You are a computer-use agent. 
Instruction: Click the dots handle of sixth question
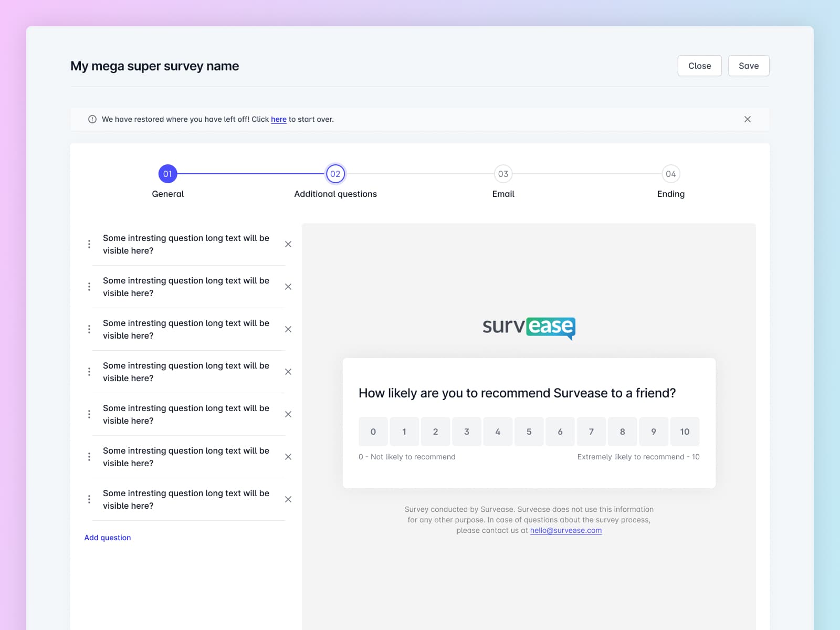click(x=89, y=457)
